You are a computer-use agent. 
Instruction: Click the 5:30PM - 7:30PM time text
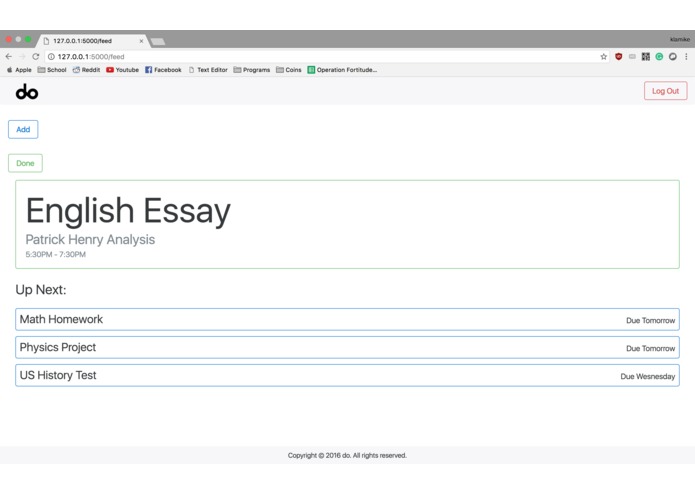coord(55,254)
